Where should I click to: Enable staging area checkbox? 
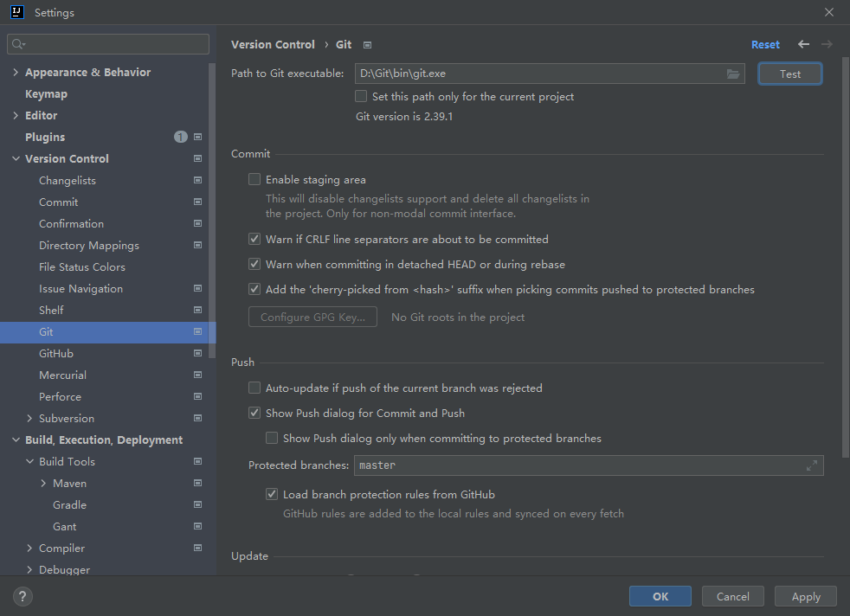coord(254,179)
